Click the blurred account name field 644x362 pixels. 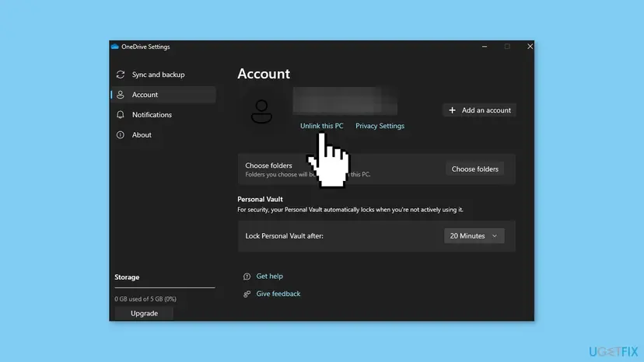[x=345, y=100]
